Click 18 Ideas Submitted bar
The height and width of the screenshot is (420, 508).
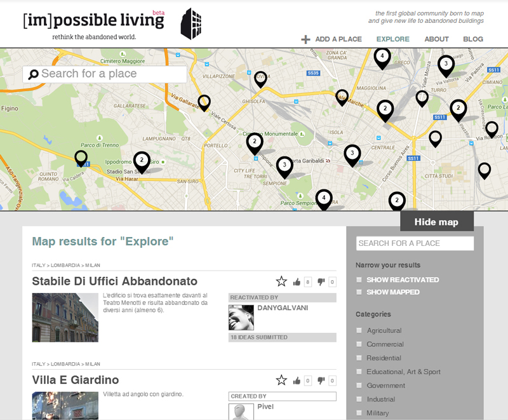282,337
